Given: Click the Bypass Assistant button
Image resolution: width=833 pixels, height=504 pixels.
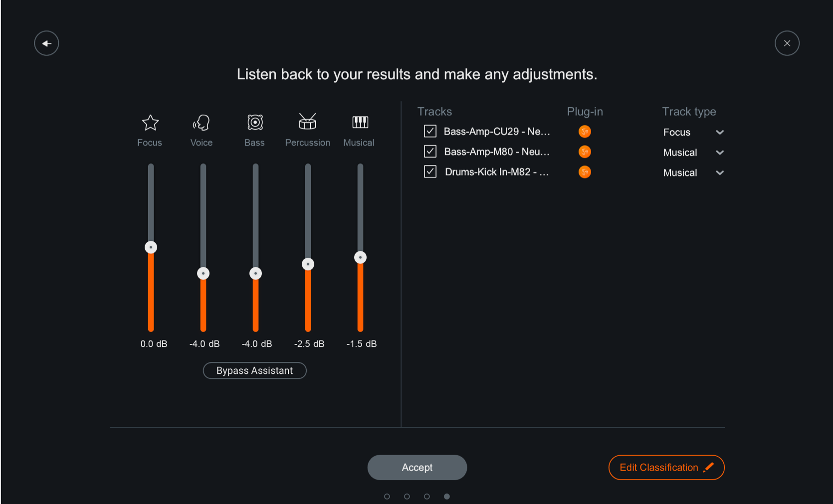Looking at the screenshot, I should [x=254, y=370].
